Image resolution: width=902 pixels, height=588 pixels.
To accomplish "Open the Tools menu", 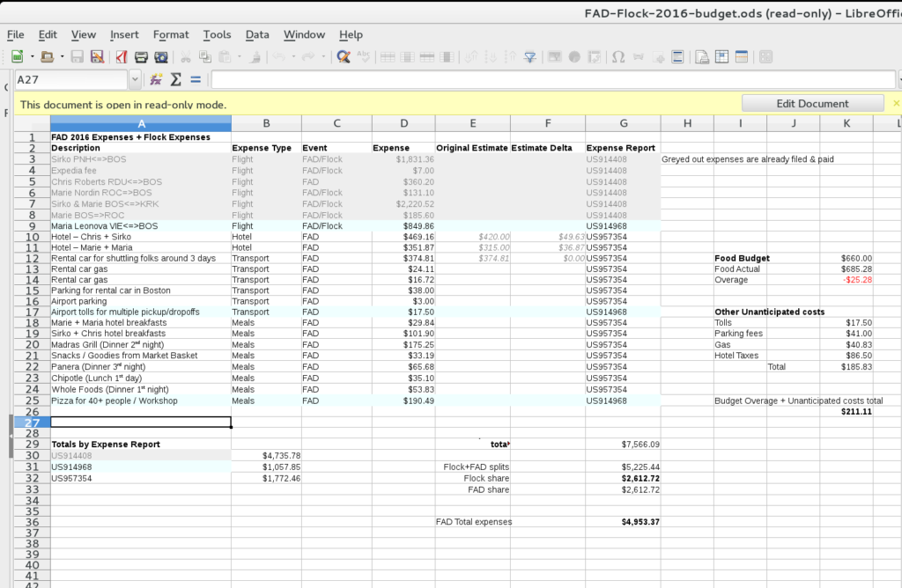I will 217,34.
